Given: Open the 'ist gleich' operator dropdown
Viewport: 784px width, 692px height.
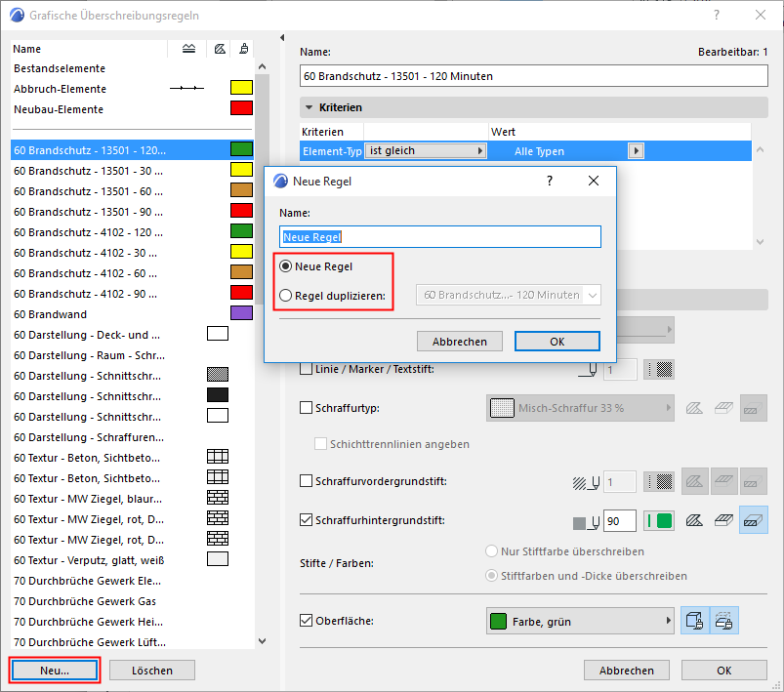Looking at the screenshot, I should (x=427, y=150).
